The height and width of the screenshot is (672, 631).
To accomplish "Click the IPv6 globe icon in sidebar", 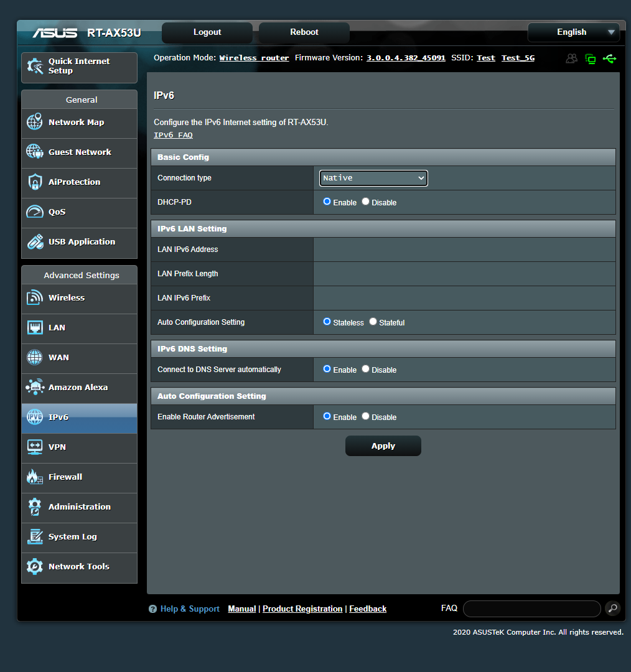I will coord(35,416).
